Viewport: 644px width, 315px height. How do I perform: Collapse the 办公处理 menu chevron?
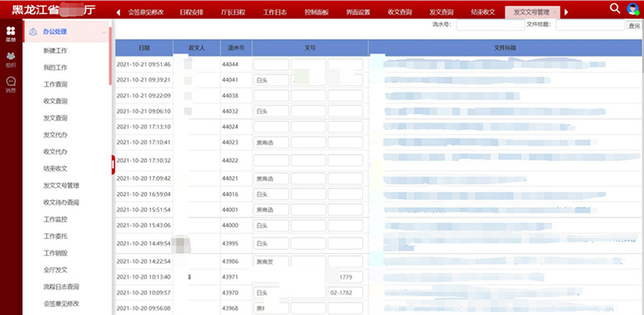tap(103, 32)
